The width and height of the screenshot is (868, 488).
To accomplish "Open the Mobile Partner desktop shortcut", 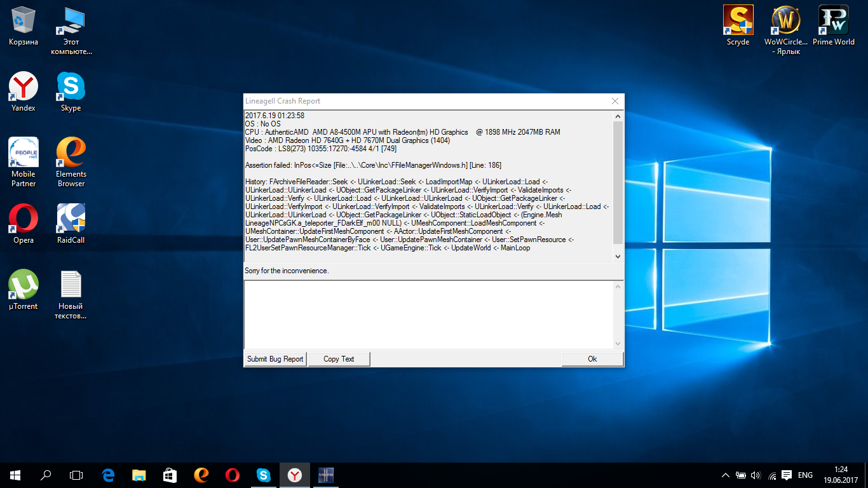I will (24, 153).
